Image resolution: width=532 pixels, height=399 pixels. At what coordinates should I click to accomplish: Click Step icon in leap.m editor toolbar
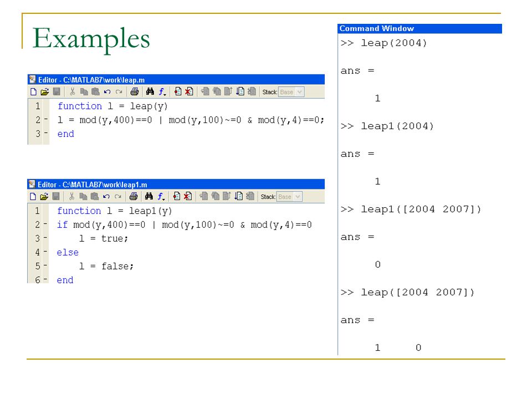[x=205, y=91]
